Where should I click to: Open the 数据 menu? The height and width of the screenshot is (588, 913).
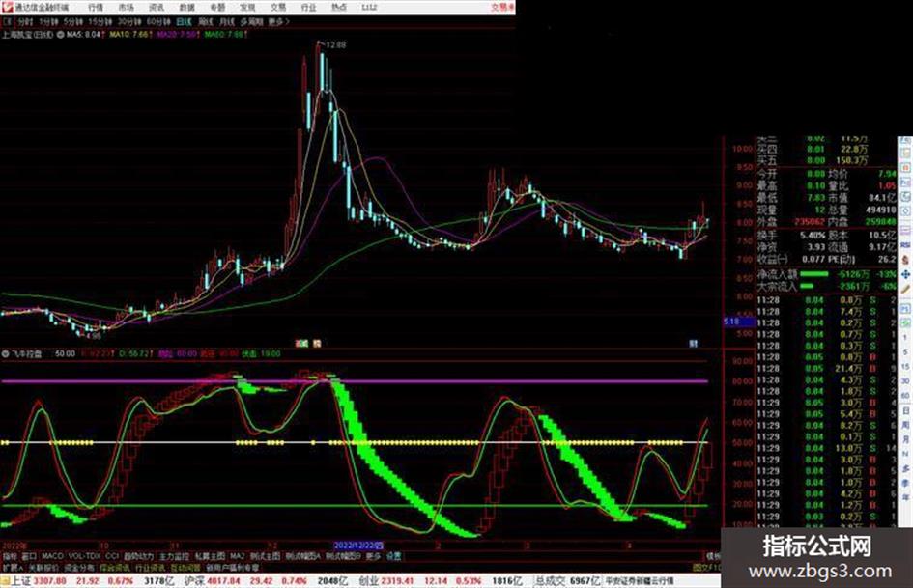pyautogui.click(x=186, y=7)
